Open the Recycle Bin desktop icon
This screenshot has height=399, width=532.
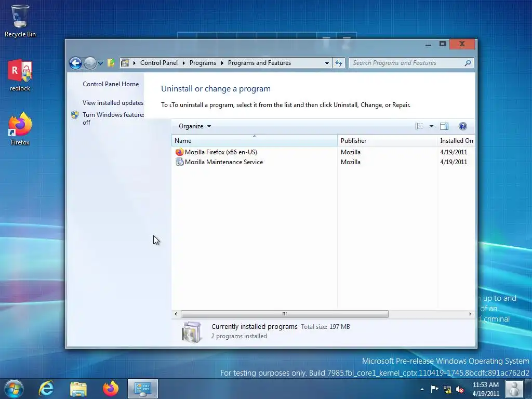[20, 21]
